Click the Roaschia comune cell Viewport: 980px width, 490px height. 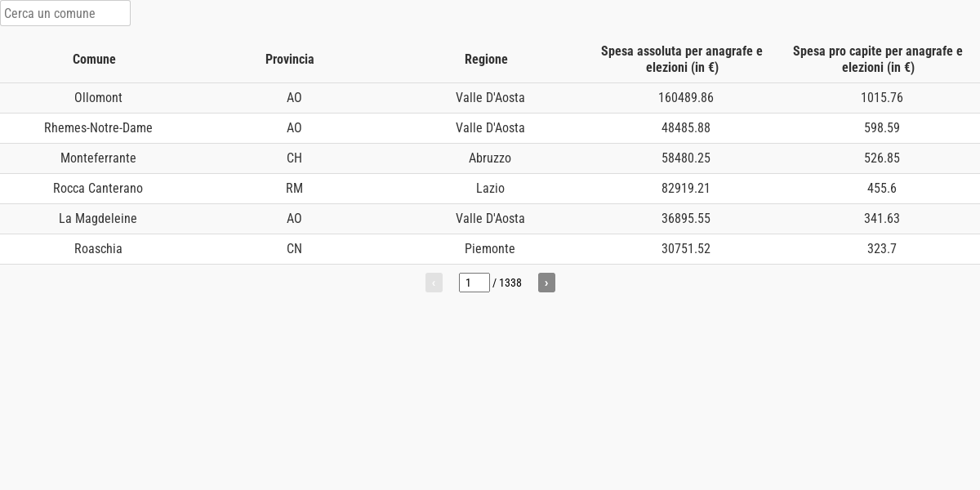pyautogui.click(x=98, y=249)
